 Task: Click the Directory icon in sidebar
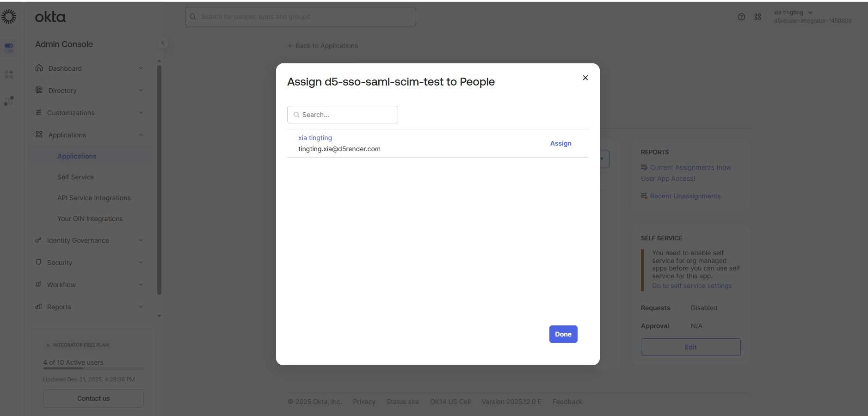[x=39, y=90]
